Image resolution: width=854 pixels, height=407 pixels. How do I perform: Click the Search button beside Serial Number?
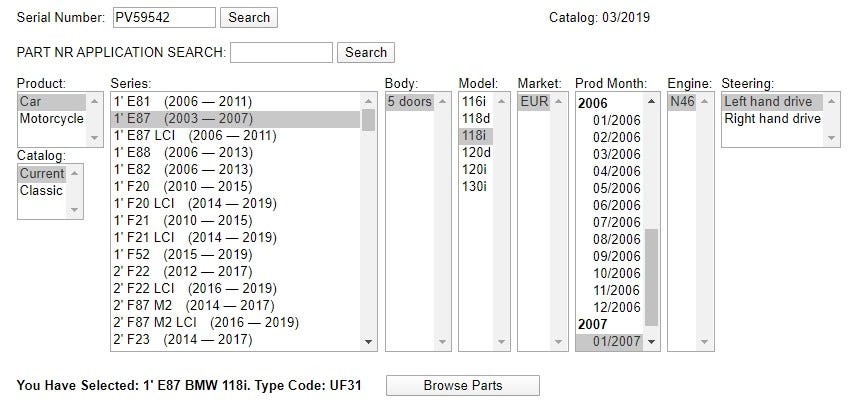pyautogui.click(x=249, y=17)
